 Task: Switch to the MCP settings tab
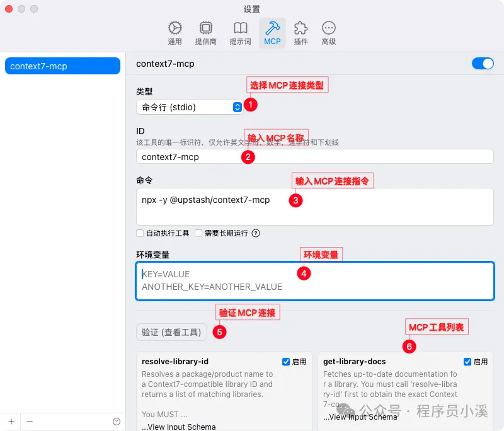[272, 32]
